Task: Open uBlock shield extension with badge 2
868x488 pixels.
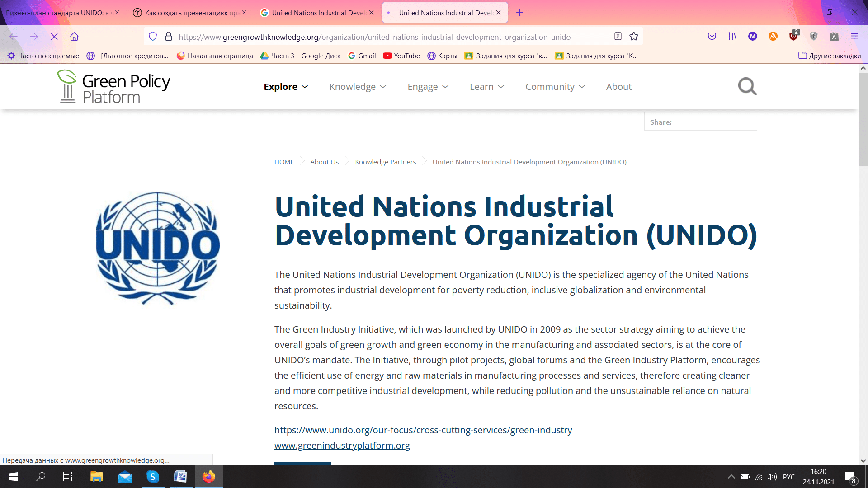Action: (x=793, y=36)
